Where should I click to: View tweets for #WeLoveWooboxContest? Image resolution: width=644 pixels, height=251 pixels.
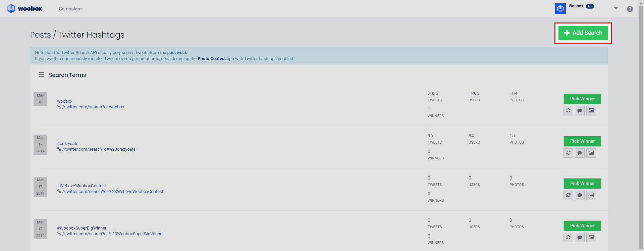(580, 195)
